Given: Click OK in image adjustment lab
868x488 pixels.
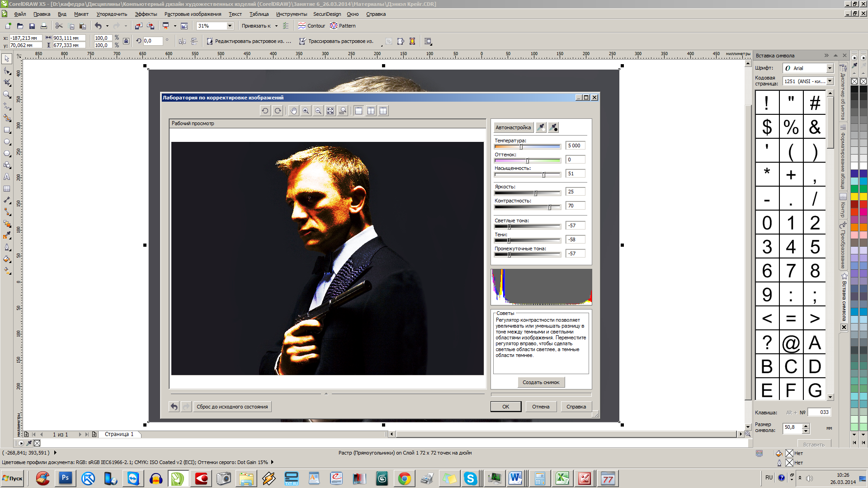Looking at the screenshot, I should [x=505, y=407].
